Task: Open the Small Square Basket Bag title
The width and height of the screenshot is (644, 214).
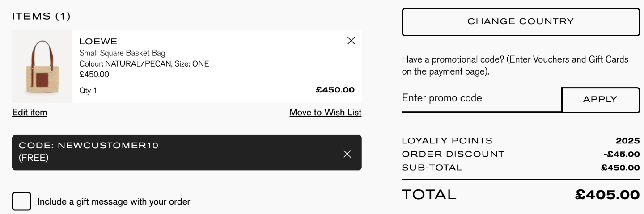Action: tap(122, 53)
